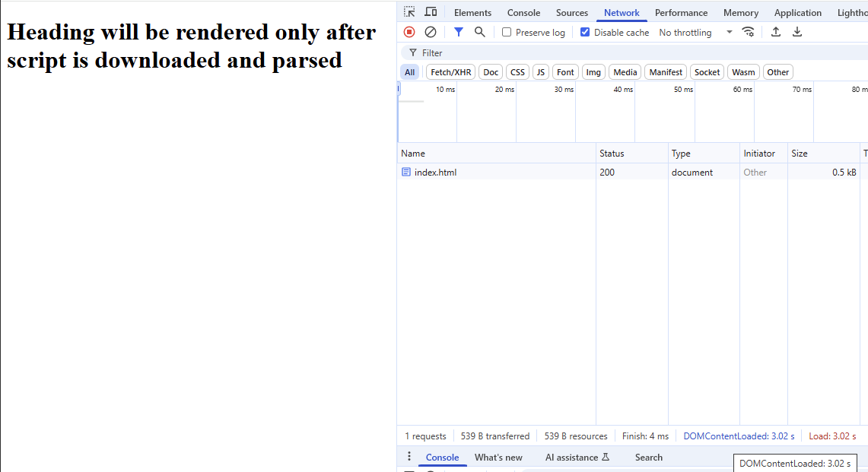This screenshot has height=472, width=868.
Task: Open the network filter funnel icon
Action: tap(457, 32)
